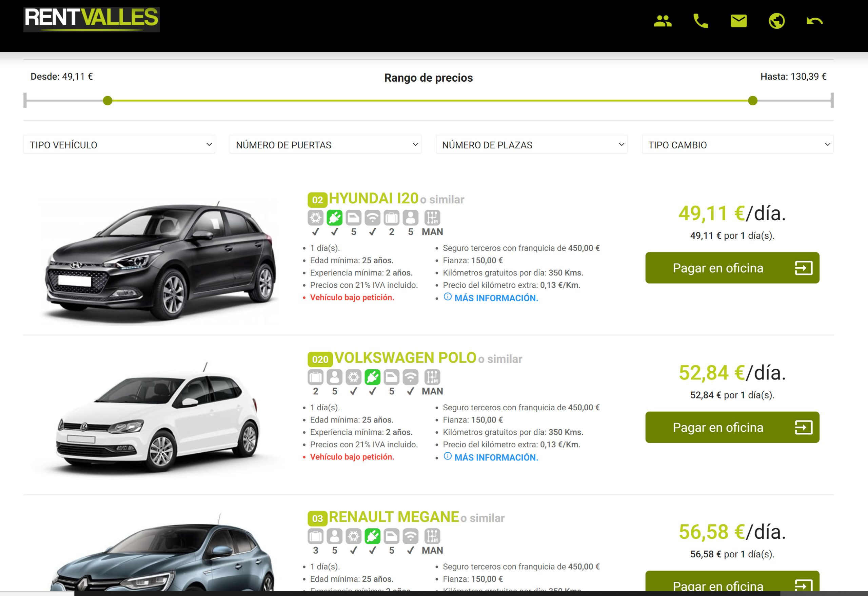Viewport: 868px width, 596px height.
Task: Click the Volkswagen Polo "020" group badge
Action: [x=320, y=359]
